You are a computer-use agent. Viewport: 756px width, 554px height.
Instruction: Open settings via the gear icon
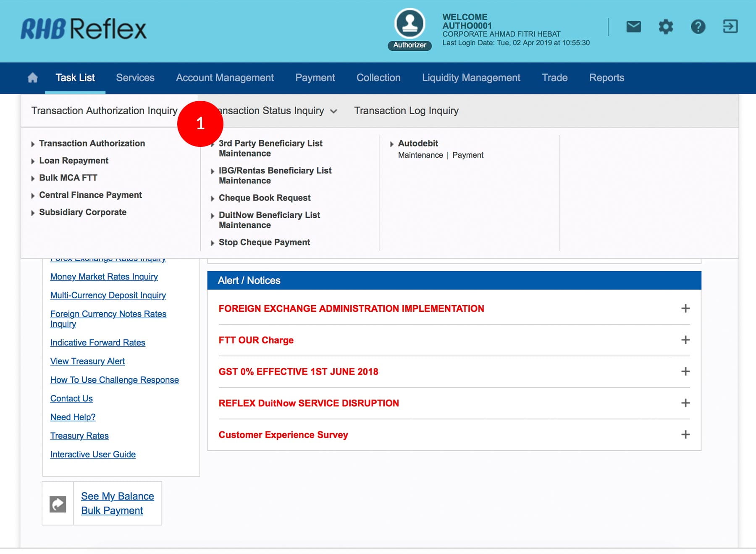[x=666, y=27]
